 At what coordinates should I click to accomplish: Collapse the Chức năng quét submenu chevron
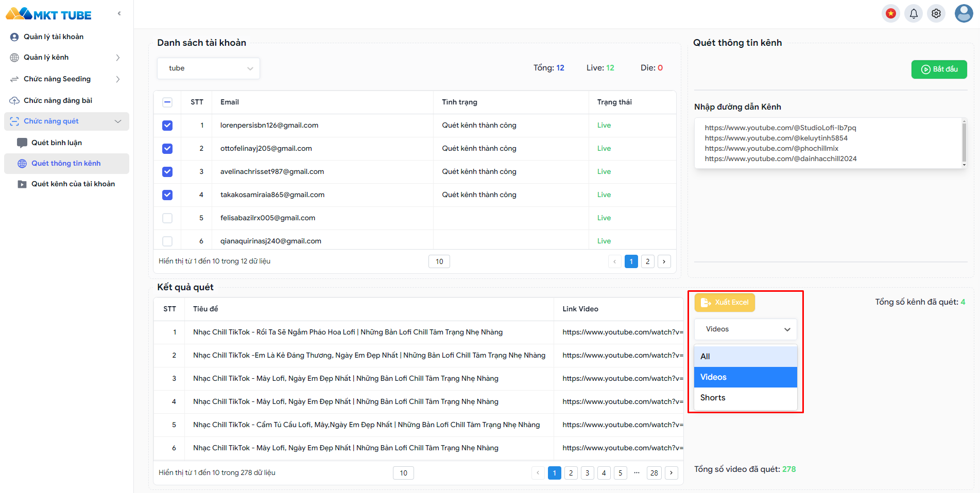[118, 121]
